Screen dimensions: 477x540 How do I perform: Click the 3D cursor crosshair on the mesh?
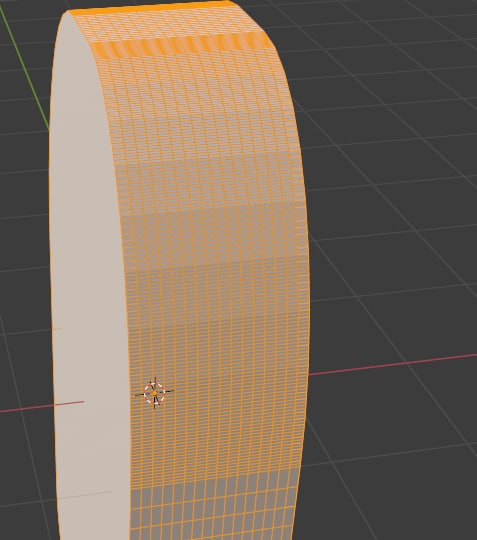point(154,393)
